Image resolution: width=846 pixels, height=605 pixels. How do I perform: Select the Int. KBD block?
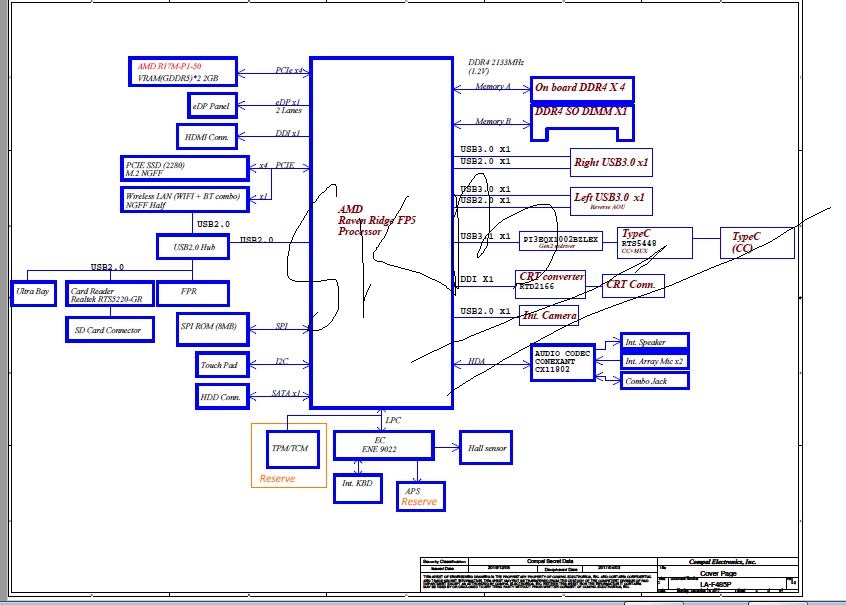click(358, 488)
